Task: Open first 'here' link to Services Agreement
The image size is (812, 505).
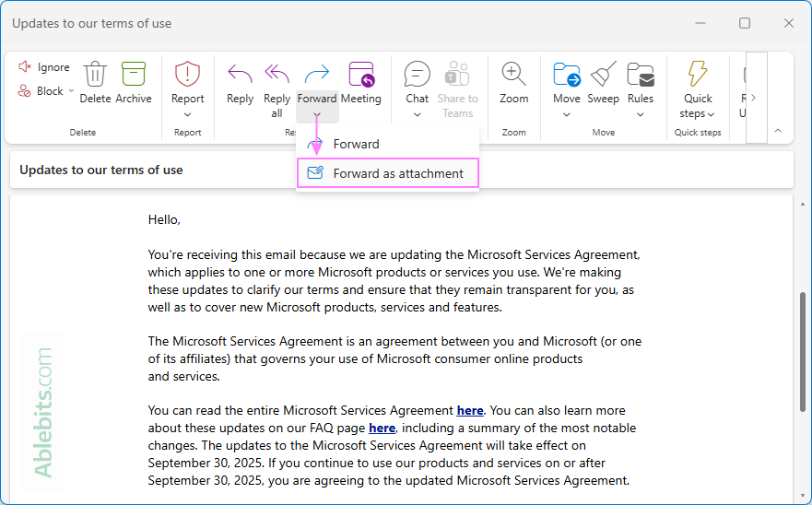Action: (x=470, y=411)
